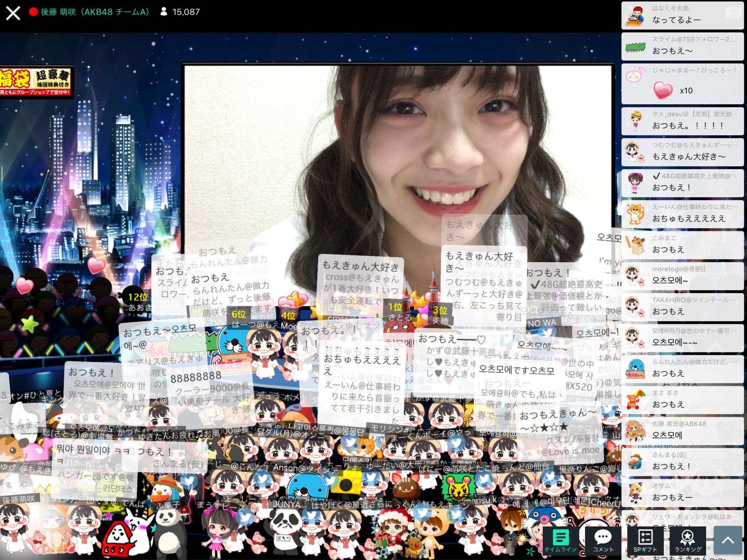Viewport: 747px width, 560px height.
Task: Tap streamer name 後藤 萌咲 (AKB48 チームA)
Action: pyautogui.click(x=95, y=12)
